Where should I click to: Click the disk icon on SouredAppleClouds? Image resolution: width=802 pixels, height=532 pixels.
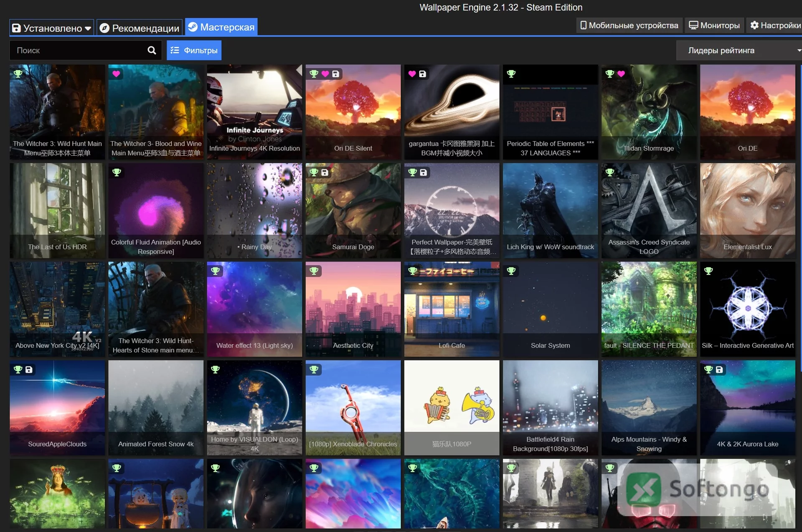tap(29, 370)
